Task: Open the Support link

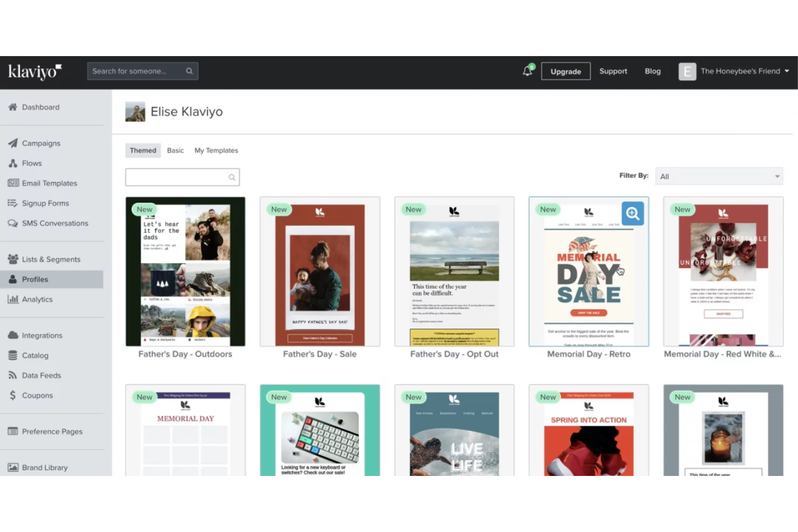Action: click(x=613, y=71)
